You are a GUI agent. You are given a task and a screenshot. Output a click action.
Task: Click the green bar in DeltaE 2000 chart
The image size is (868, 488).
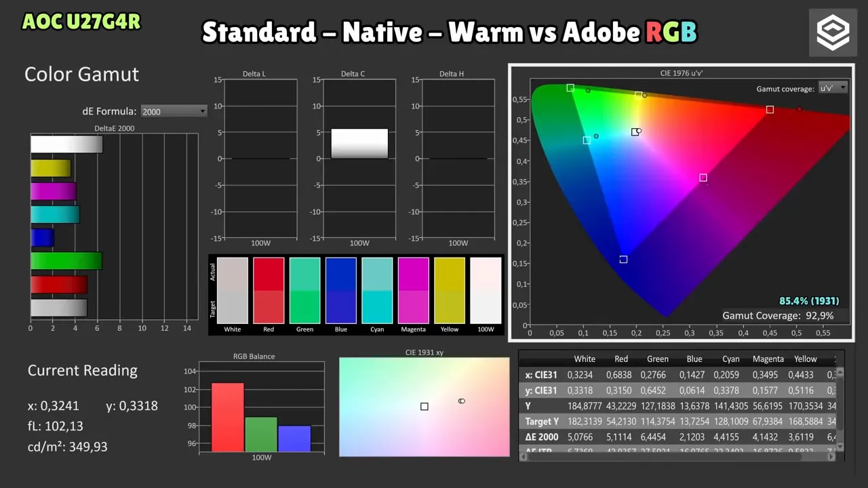(x=66, y=261)
